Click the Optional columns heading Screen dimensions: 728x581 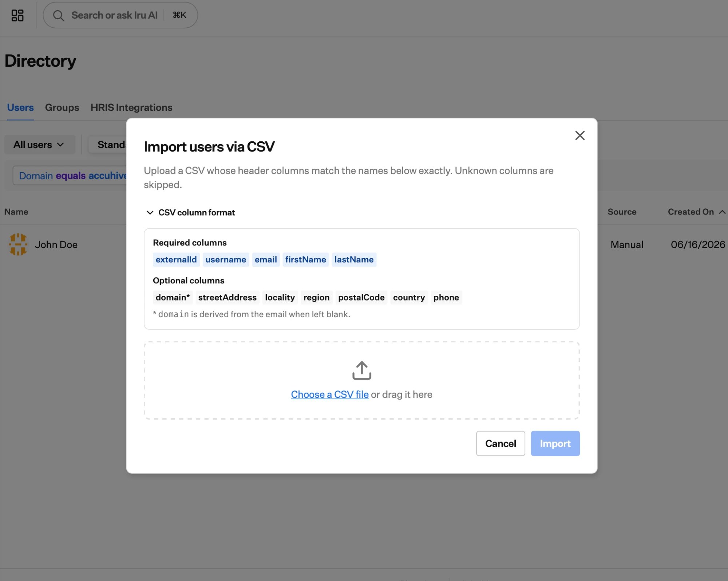[x=189, y=280]
